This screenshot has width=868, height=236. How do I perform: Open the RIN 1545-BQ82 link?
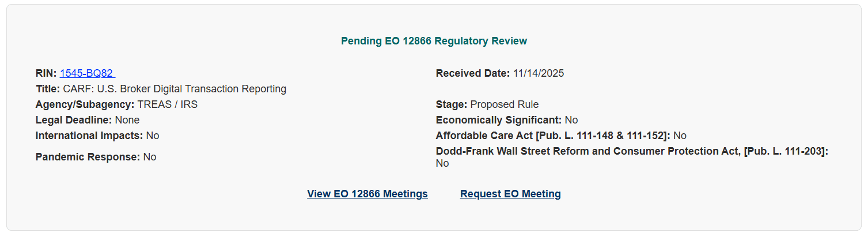(x=87, y=73)
